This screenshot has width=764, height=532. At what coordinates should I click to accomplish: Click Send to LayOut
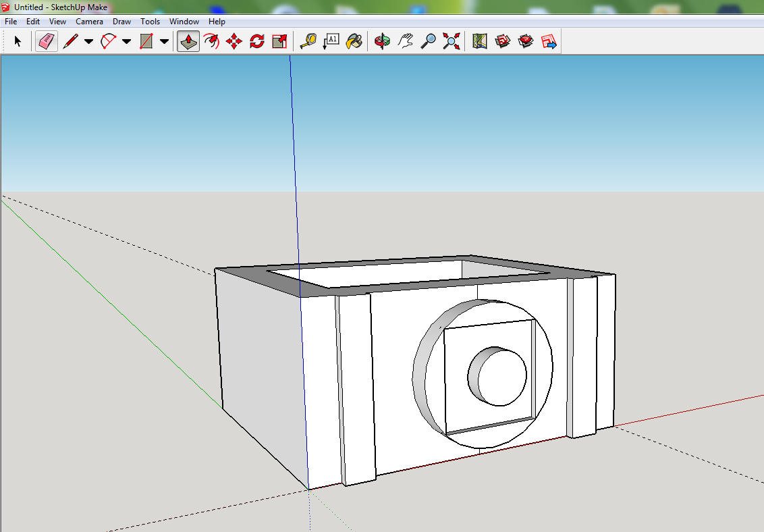tap(548, 41)
